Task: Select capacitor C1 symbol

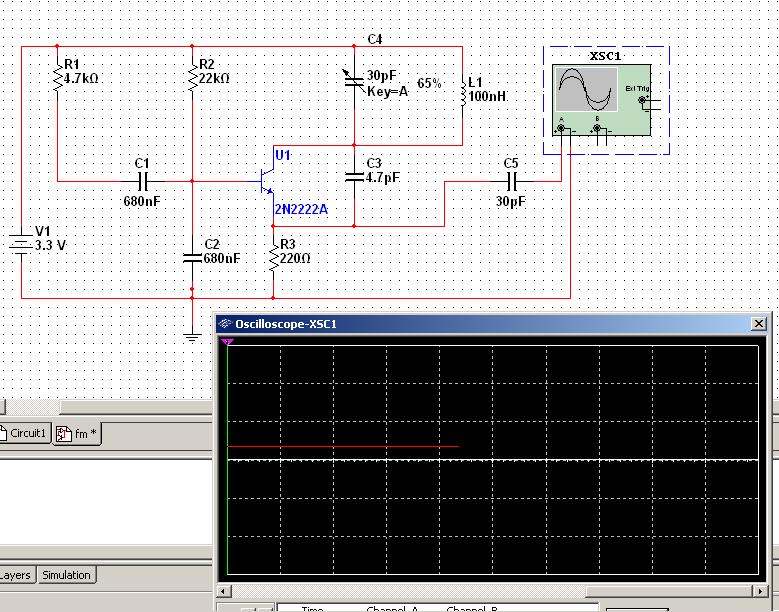Action: [x=143, y=181]
